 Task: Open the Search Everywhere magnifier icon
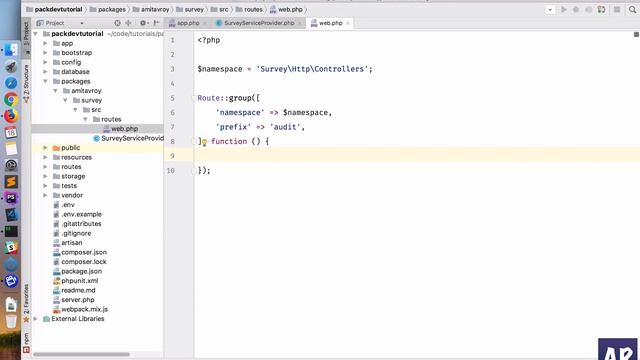click(632, 10)
